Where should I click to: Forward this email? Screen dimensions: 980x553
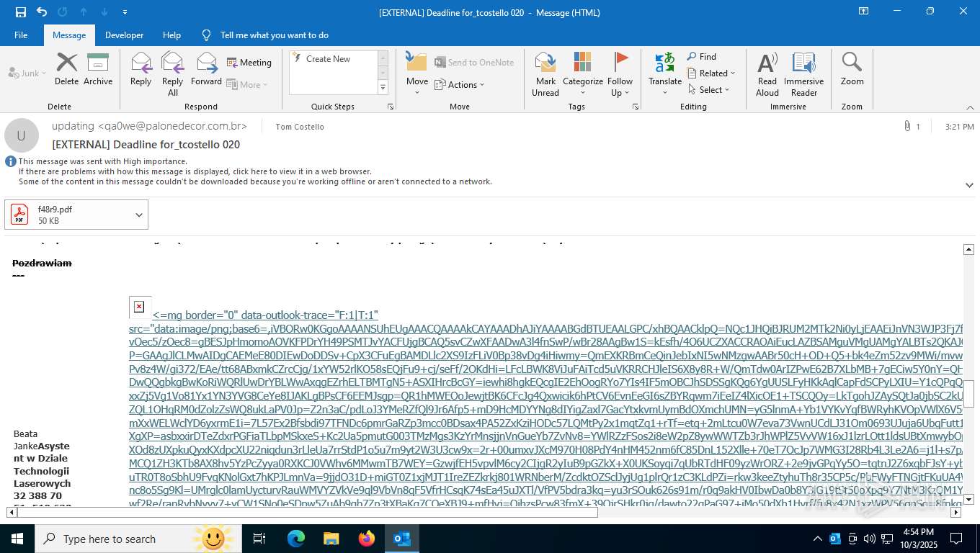[206, 69]
